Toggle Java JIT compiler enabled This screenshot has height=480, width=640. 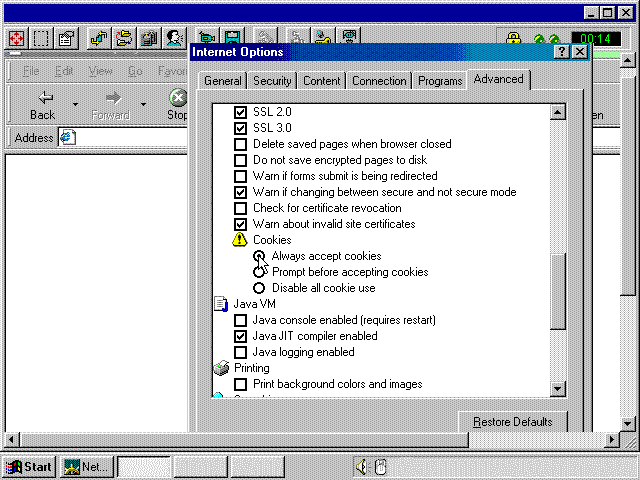240,336
